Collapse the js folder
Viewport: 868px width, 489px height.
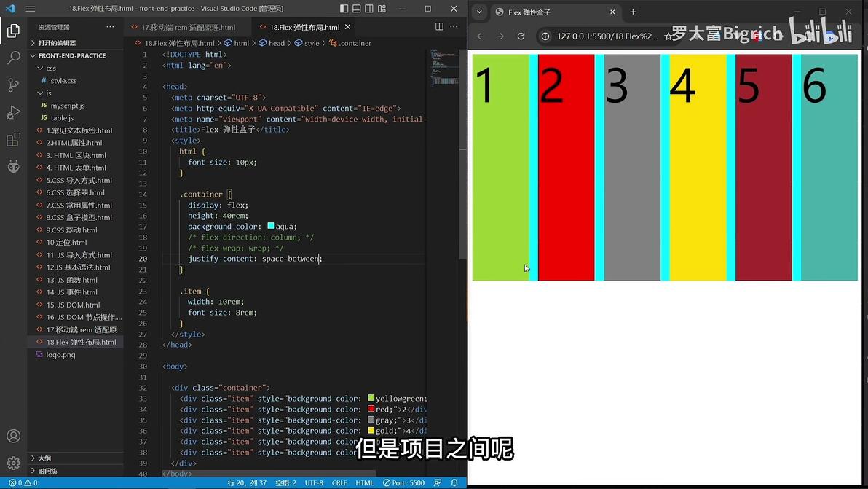pos(75,93)
